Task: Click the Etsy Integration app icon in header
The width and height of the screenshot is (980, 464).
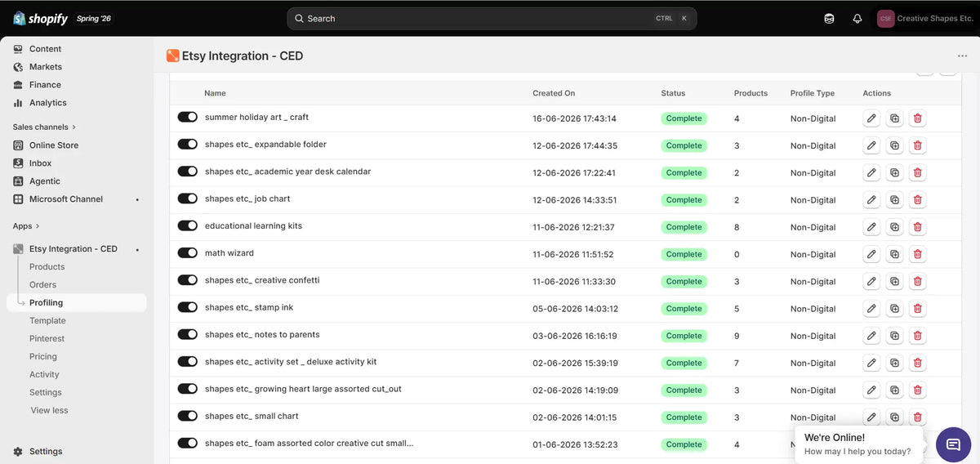Action: pos(172,56)
